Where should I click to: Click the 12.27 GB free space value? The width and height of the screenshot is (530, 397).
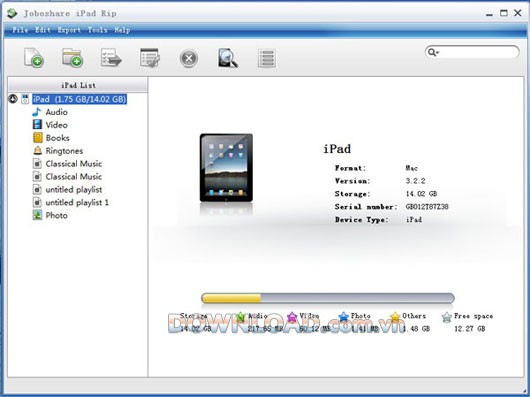[x=469, y=328]
